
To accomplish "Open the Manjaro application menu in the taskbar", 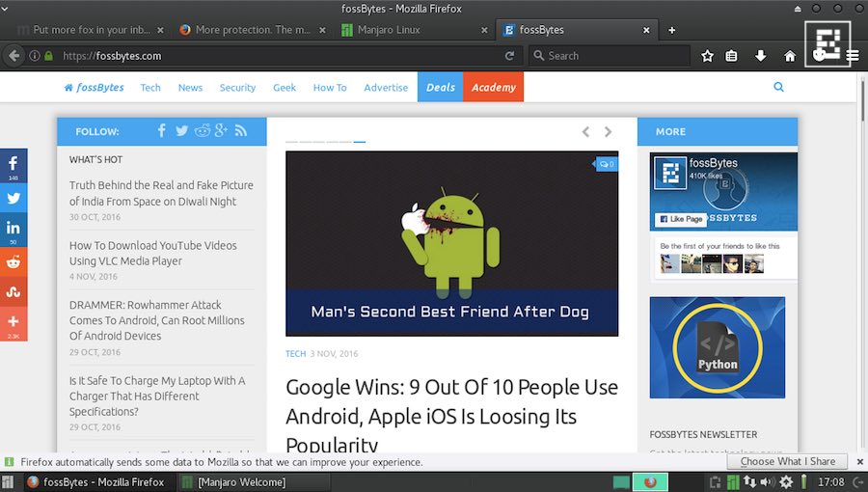I will [x=8, y=482].
